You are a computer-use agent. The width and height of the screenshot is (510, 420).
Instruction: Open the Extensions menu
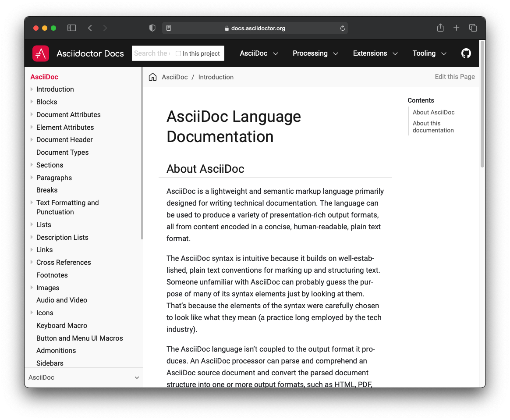pyautogui.click(x=375, y=53)
